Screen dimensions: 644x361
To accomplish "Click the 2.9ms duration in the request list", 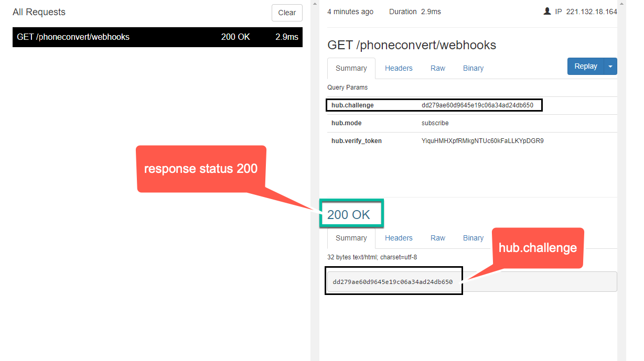I will (x=286, y=37).
